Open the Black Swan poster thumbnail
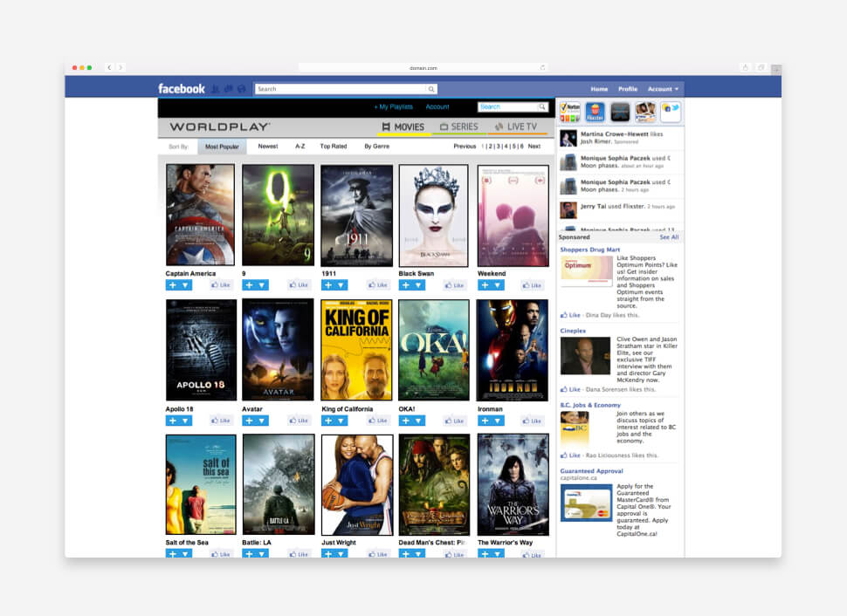 coord(433,216)
